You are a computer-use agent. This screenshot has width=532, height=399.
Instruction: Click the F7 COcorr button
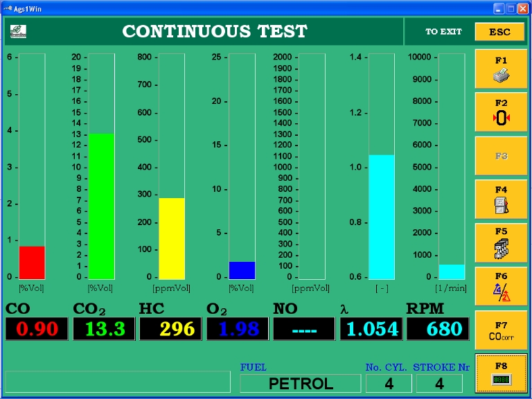501,330
